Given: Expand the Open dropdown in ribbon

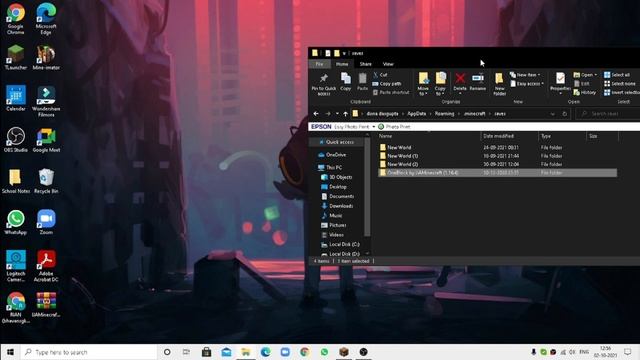Looking at the screenshot, I should coord(585,75).
